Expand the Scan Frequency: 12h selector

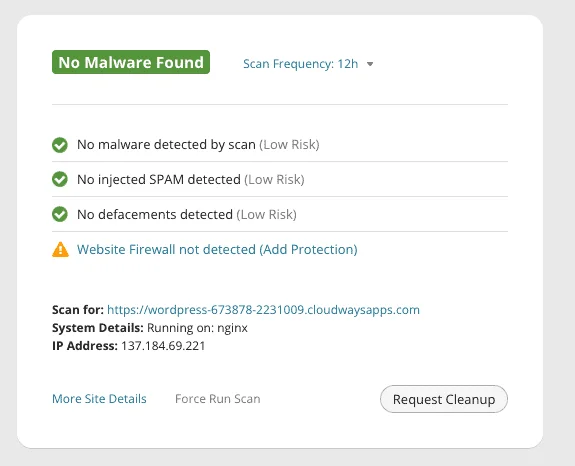(308, 64)
